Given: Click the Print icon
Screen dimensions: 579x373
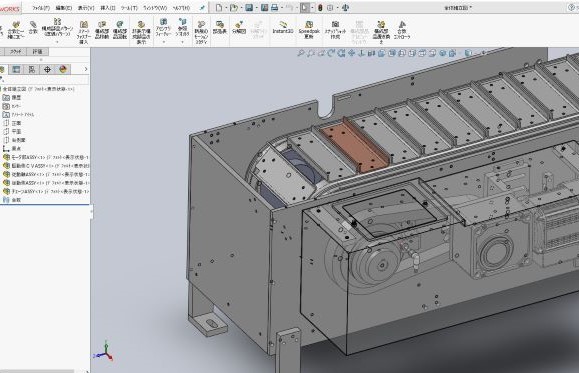Looking at the screenshot, I should 274,8.
